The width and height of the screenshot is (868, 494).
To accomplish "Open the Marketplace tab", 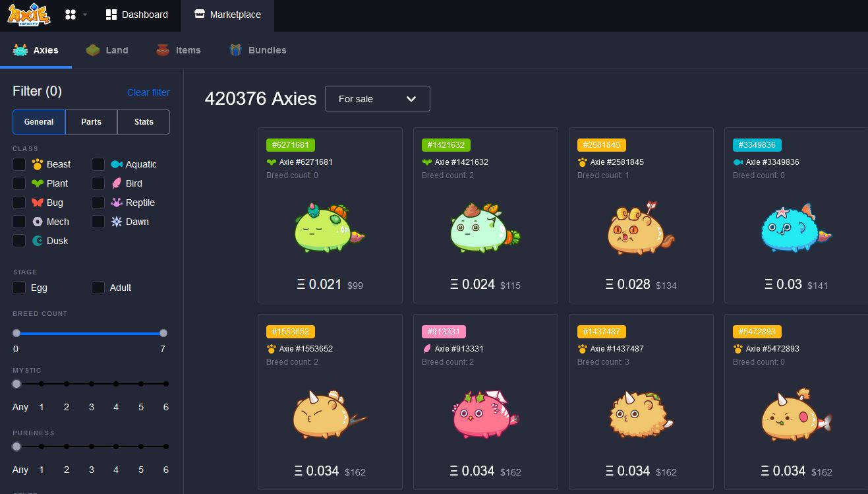I will (x=228, y=15).
